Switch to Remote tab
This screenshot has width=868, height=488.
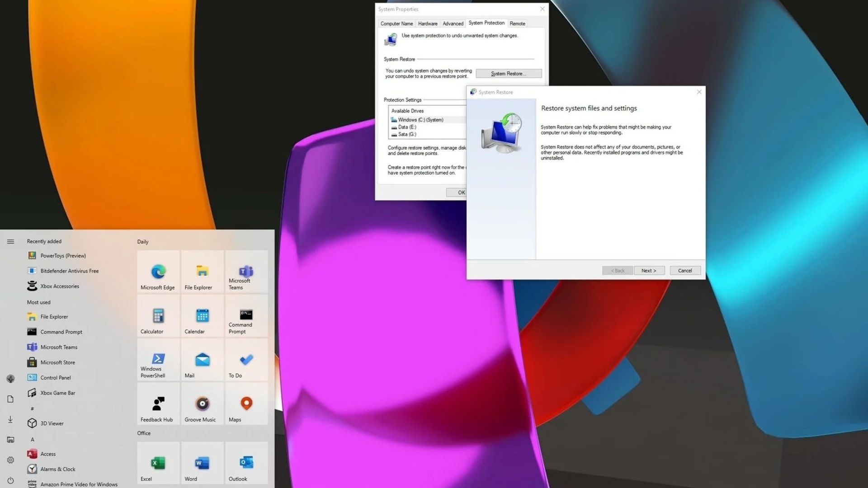pyautogui.click(x=518, y=23)
